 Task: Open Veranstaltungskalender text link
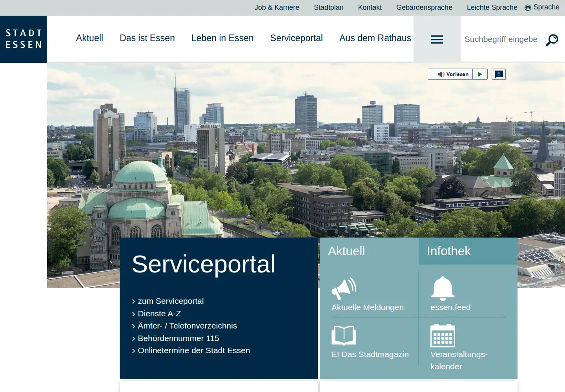[x=459, y=360]
